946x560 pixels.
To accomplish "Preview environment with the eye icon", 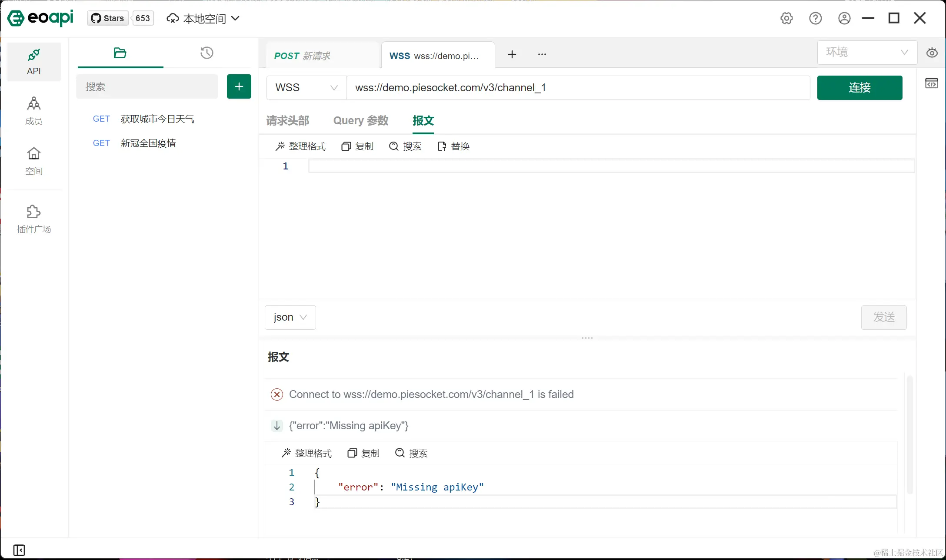I will [x=932, y=53].
